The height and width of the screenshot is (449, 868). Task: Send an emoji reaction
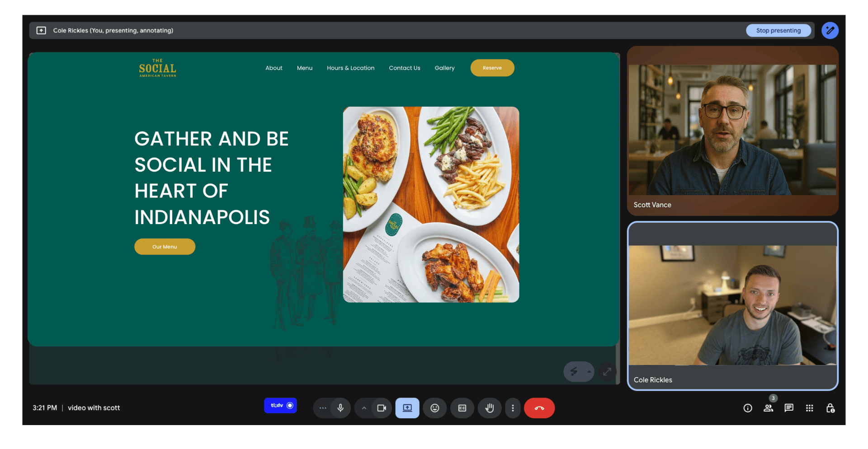(435, 408)
